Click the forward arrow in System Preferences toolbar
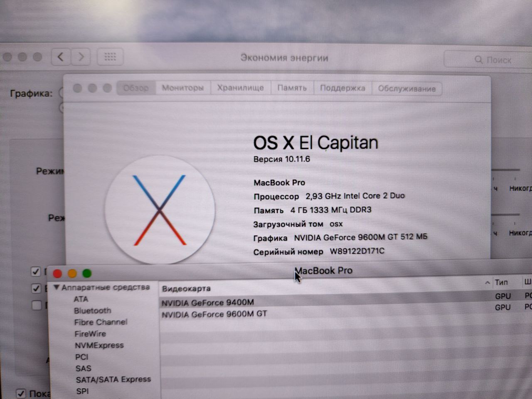Image resolution: width=532 pixels, height=399 pixels. tap(81, 57)
